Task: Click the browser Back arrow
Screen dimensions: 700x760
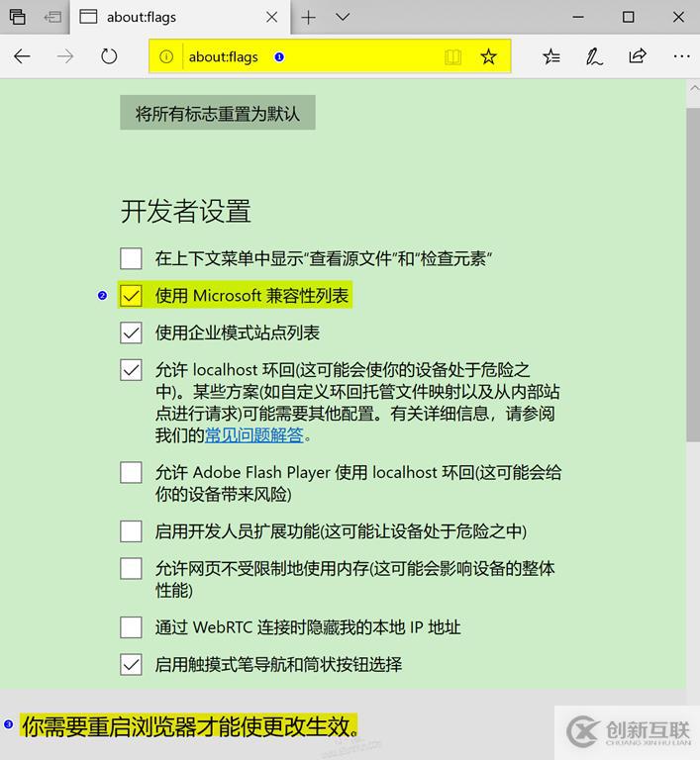Action: point(22,56)
